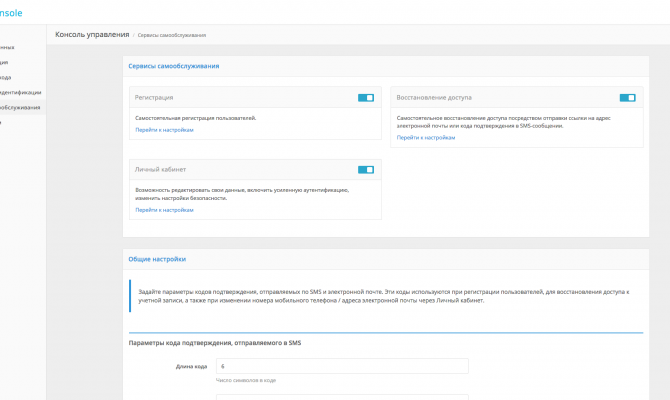Select sidebar item ending in "обслуживания"
Viewport: 670px width, 400px height.
click(x=20, y=107)
